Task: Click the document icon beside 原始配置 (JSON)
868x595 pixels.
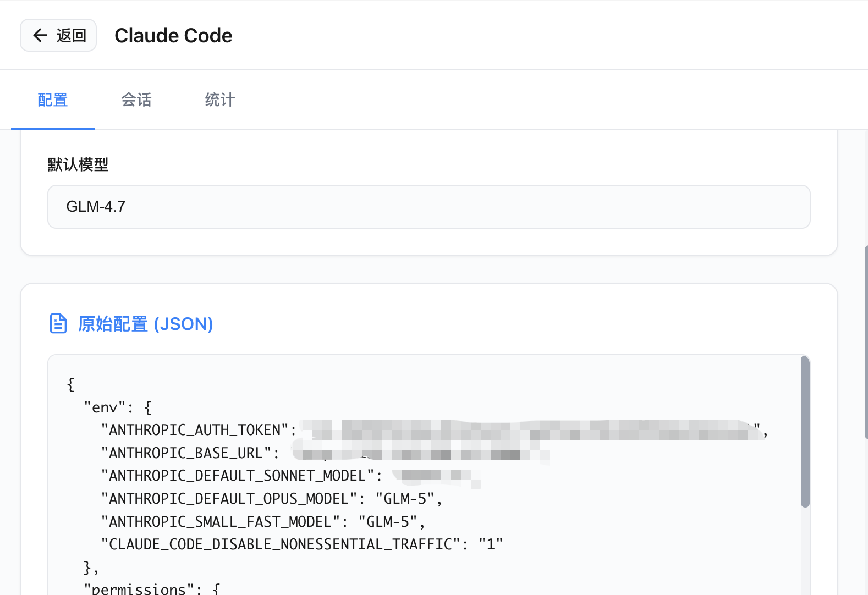Action: click(58, 323)
